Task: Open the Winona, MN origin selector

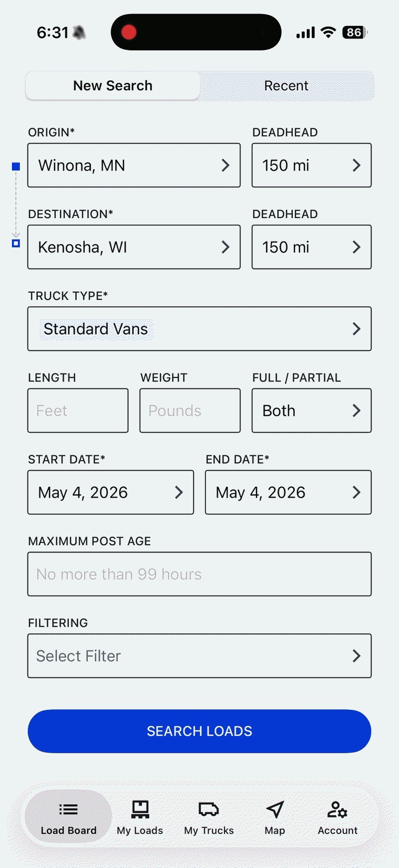Action: (x=134, y=165)
